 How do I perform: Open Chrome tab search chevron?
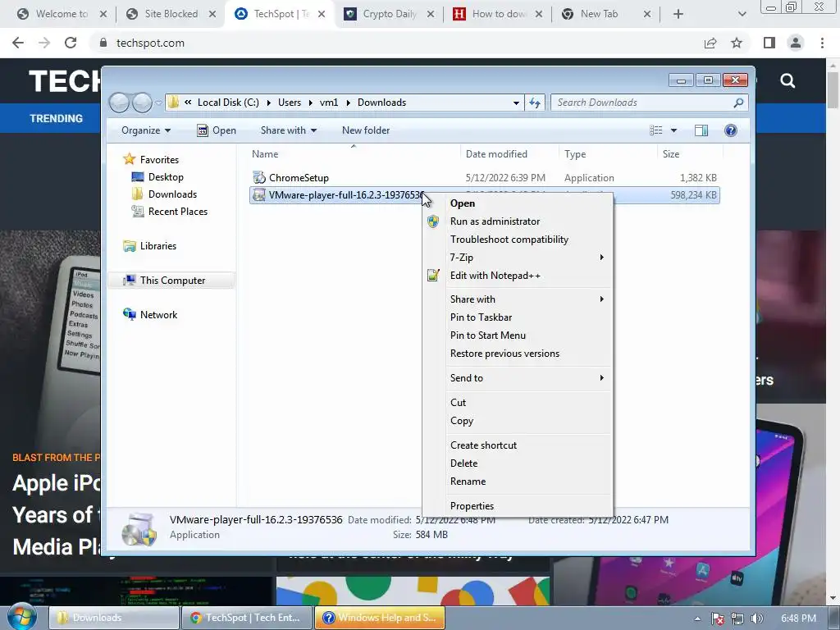click(742, 14)
